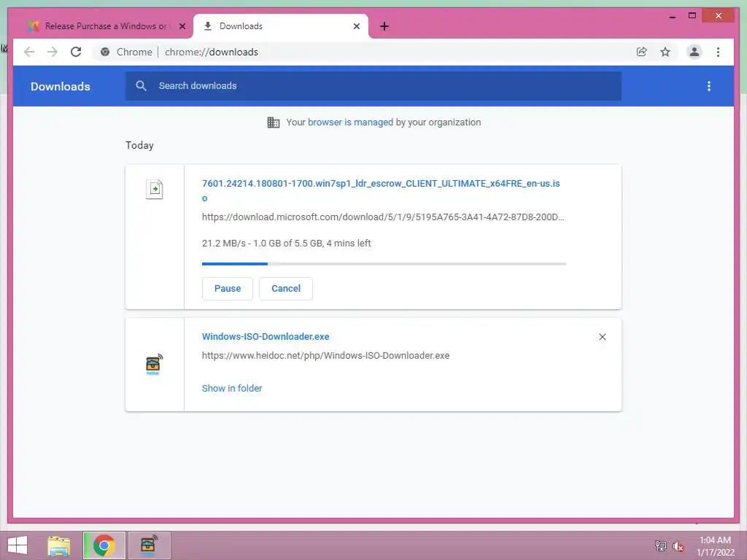Click the network tray icon
Screen dimensions: 747x560
tap(660, 545)
